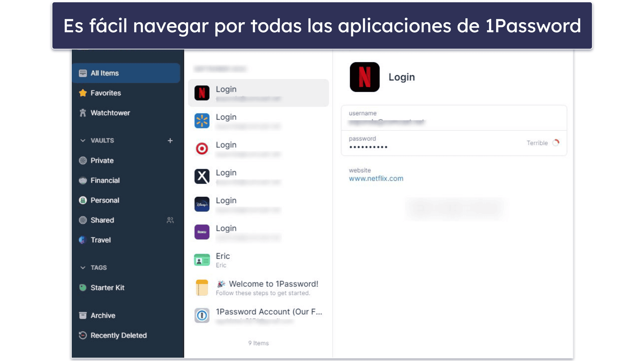Image resolution: width=644 pixels, height=361 pixels.
Task: Open All Items in the sidebar
Action: [126, 73]
